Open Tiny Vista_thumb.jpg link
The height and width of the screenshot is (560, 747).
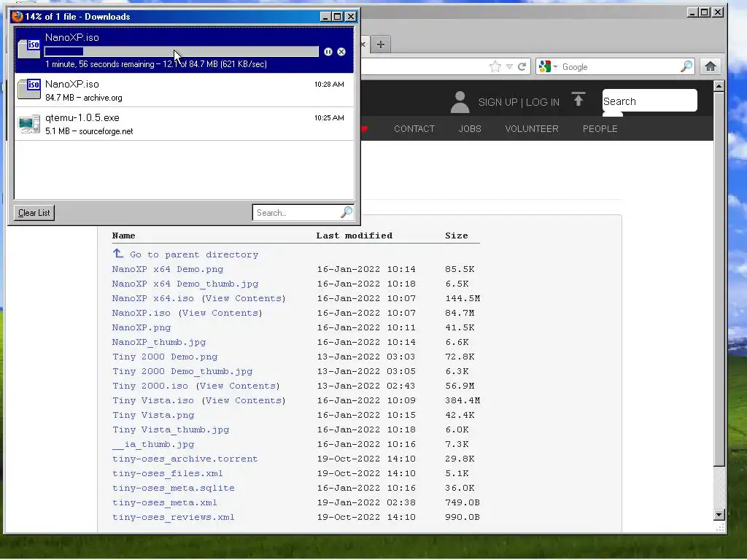[x=171, y=429]
